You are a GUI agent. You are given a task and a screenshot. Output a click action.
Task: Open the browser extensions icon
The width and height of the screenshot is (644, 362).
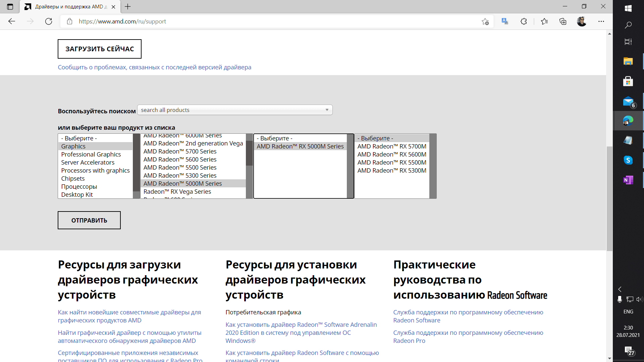pyautogui.click(x=524, y=21)
